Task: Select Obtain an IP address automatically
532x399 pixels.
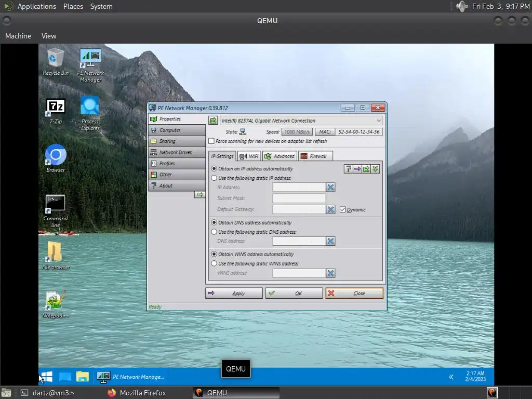Action: (214, 169)
